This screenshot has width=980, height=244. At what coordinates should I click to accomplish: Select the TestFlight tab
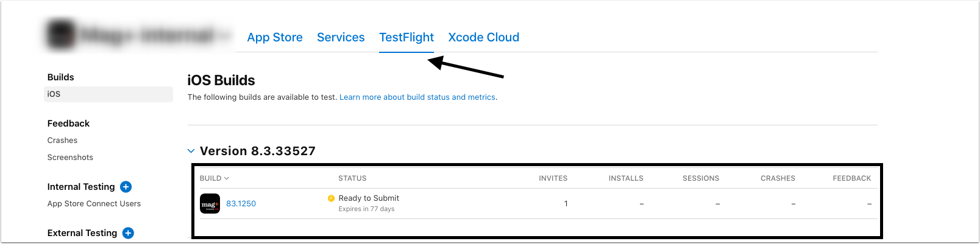tap(407, 37)
